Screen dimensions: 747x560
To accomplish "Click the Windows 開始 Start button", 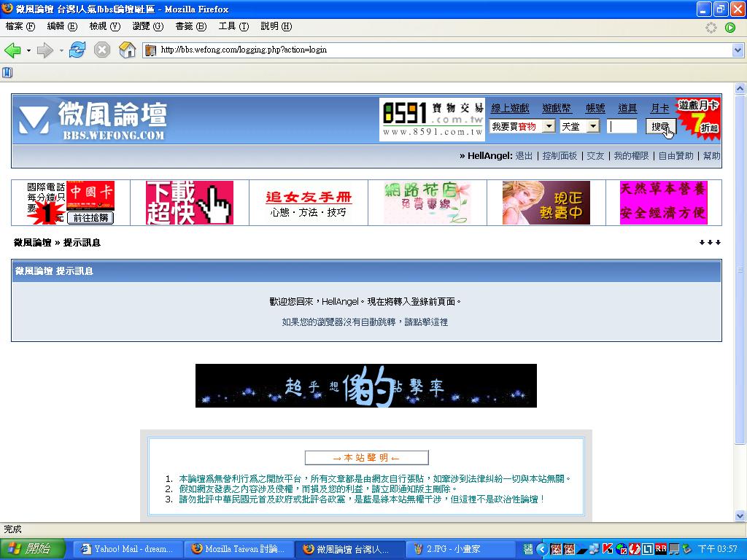I will pos(31,549).
